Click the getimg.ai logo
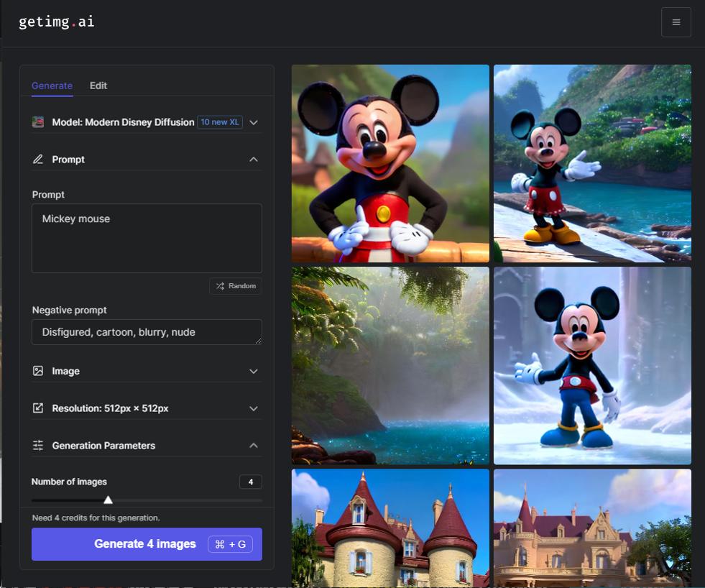This screenshot has width=705, height=588. [x=56, y=22]
